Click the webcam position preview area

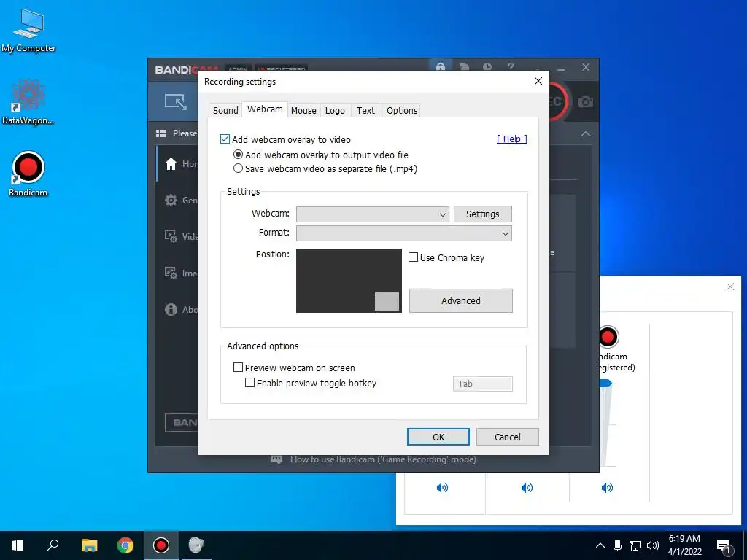coord(349,281)
